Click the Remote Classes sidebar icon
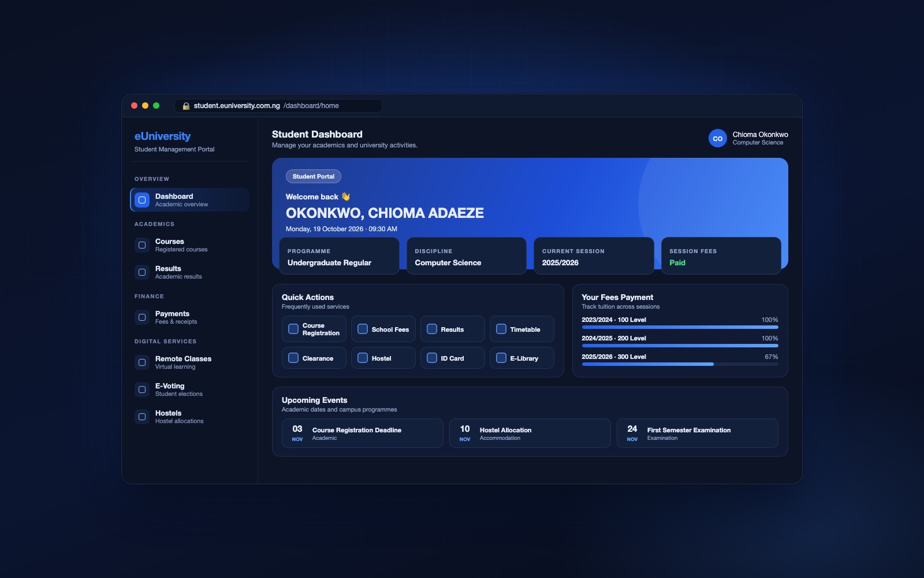Image resolution: width=924 pixels, height=578 pixels. pos(142,362)
